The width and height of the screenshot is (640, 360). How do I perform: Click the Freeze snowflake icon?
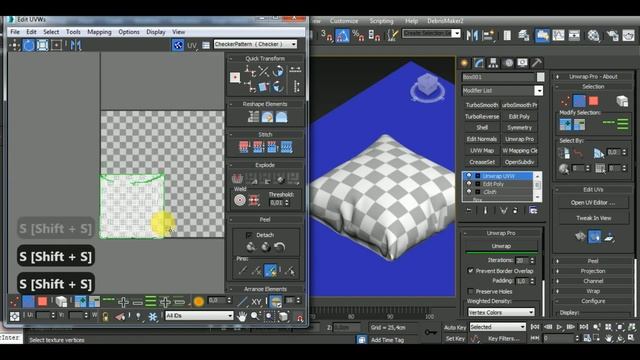click(153, 316)
